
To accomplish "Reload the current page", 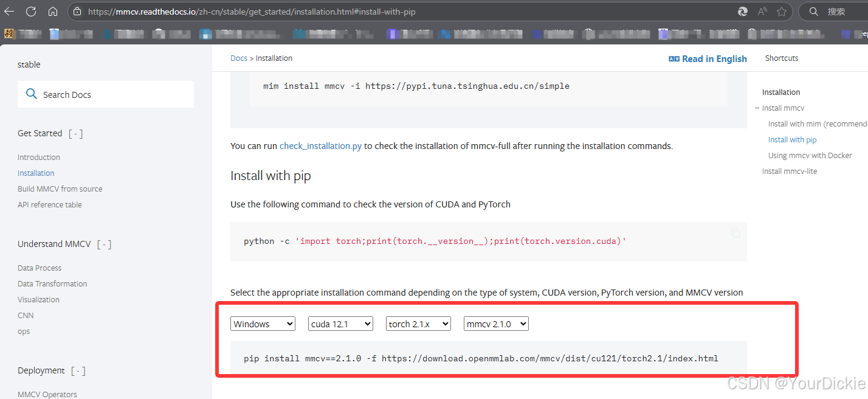I will point(31,11).
